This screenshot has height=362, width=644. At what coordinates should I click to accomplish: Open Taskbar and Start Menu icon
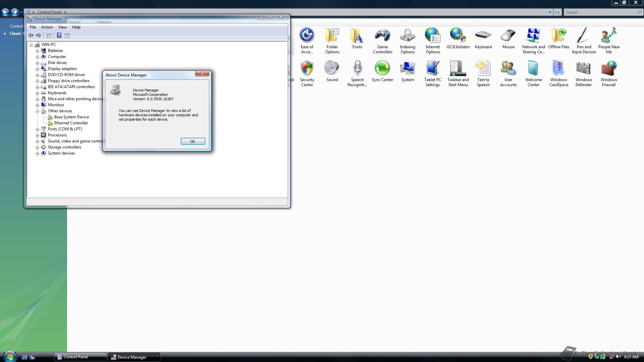click(458, 73)
